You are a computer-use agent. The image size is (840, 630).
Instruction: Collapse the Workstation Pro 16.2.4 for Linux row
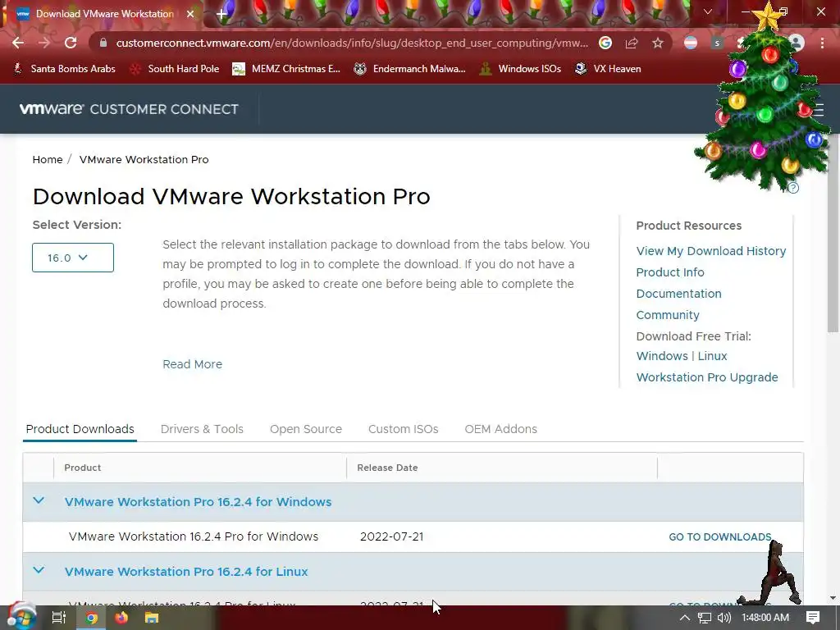pyautogui.click(x=39, y=571)
